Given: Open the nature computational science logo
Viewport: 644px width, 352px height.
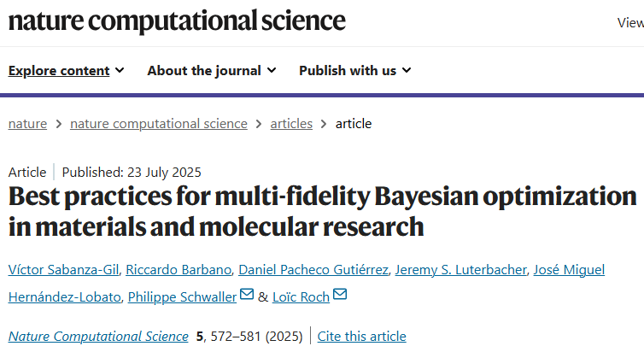Looking at the screenshot, I should (177, 21).
